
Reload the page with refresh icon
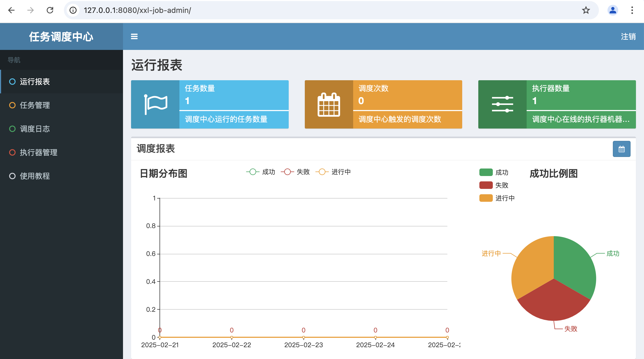click(x=50, y=10)
